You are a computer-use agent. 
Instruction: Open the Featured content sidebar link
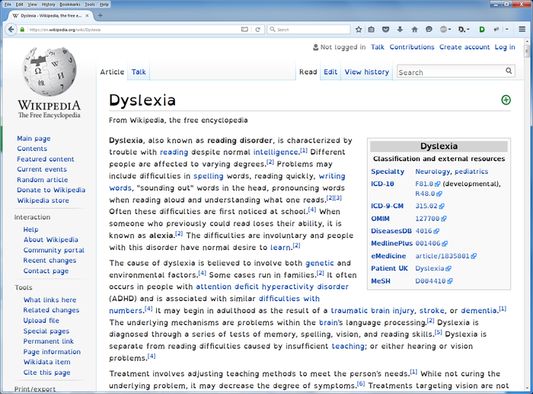tap(46, 159)
